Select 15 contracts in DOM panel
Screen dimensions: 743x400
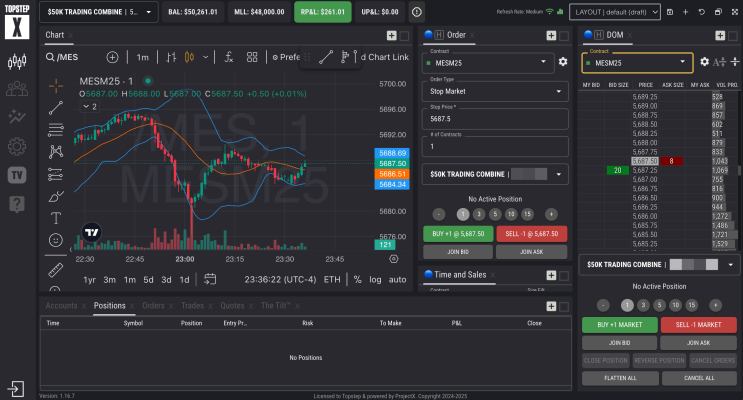coord(692,305)
